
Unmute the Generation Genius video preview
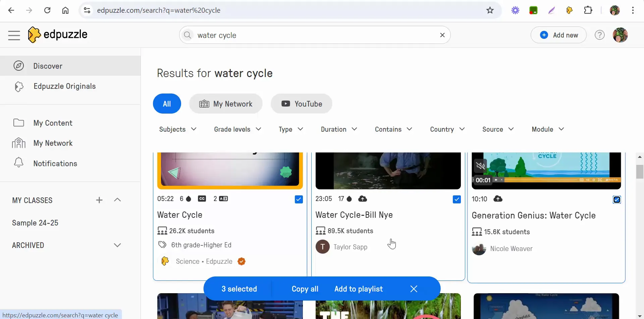tap(480, 166)
